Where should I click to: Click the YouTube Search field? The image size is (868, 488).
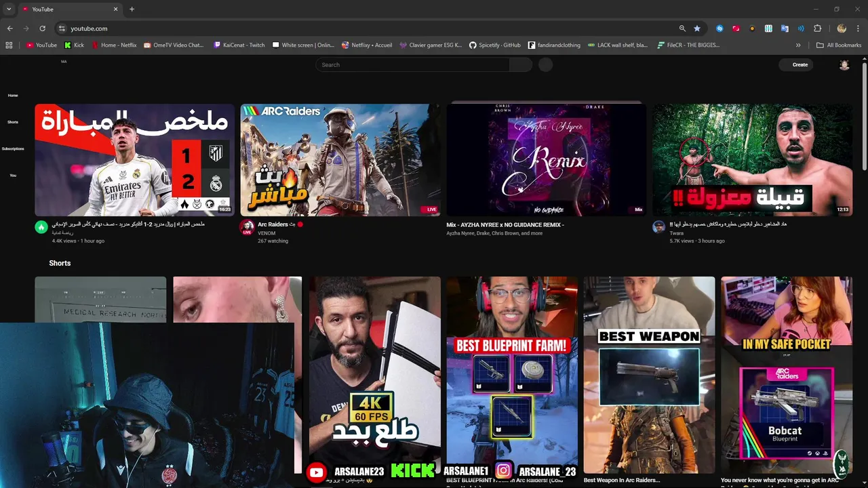click(x=413, y=65)
